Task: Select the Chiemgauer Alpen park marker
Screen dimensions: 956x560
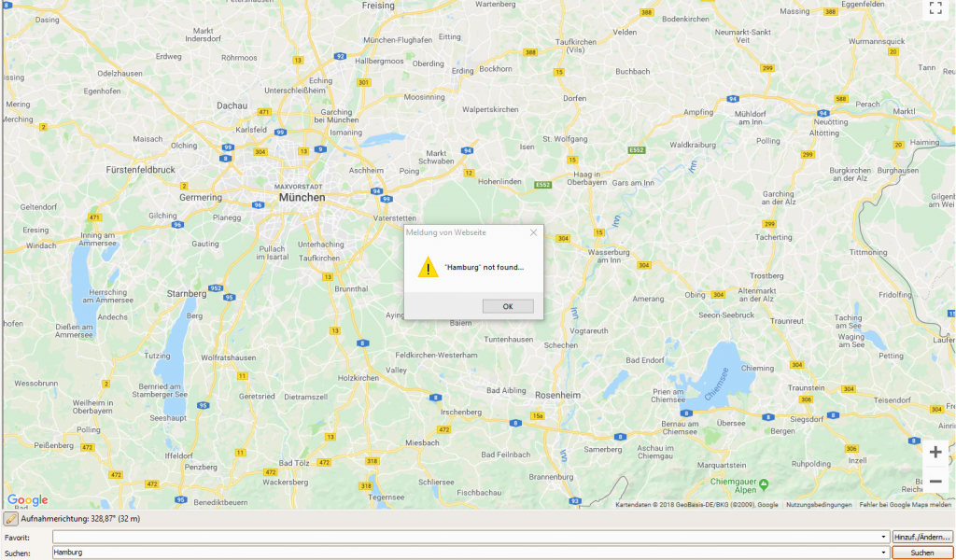Action: (x=764, y=485)
